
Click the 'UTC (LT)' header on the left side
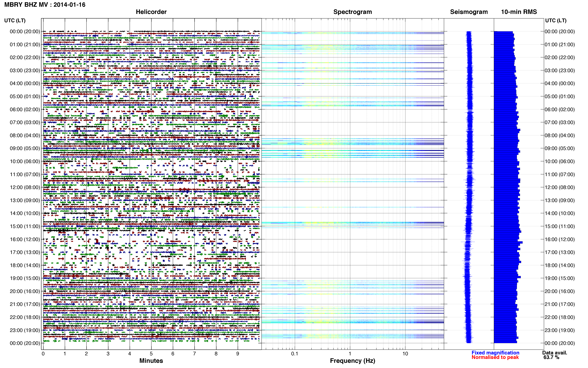pyautogui.click(x=15, y=20)
